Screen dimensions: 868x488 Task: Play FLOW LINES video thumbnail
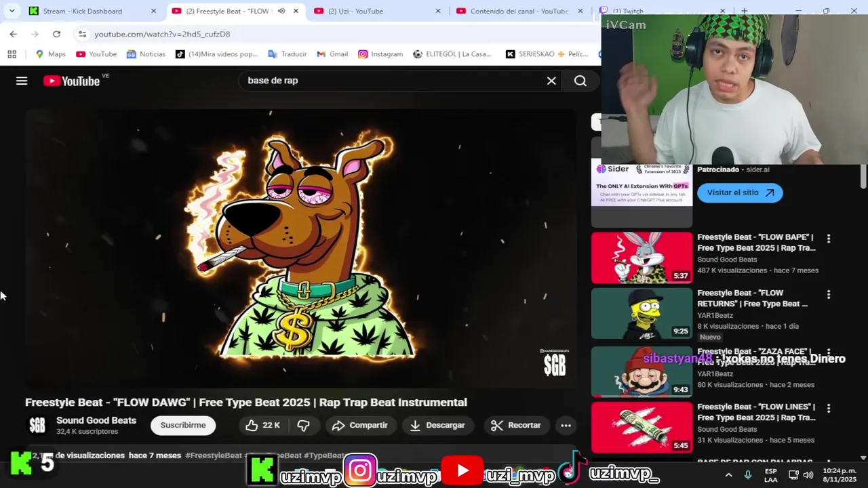tap(642, 427)
